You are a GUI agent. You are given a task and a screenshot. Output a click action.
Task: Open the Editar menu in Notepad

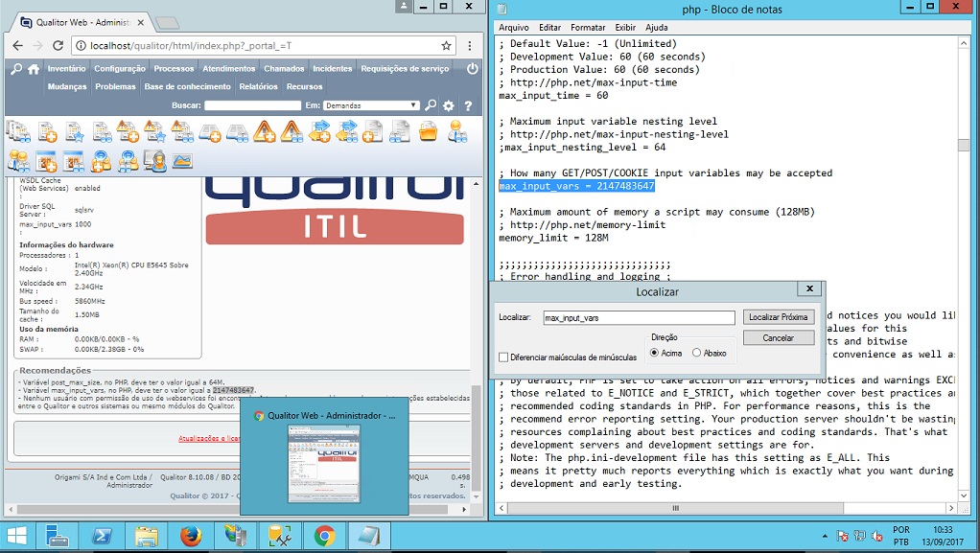pyautogui.click(x=550, y=28)
